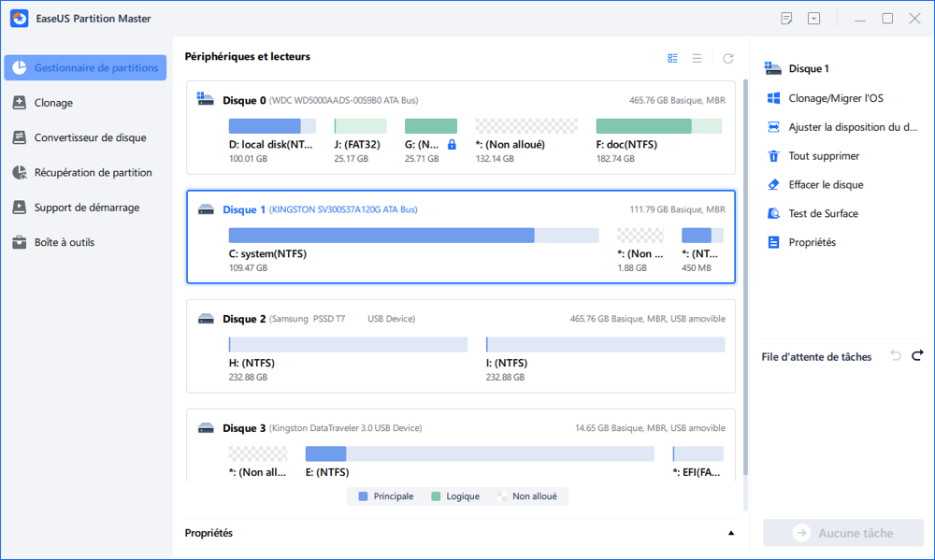Click the Récupération de partition sidebar icon

19,172
